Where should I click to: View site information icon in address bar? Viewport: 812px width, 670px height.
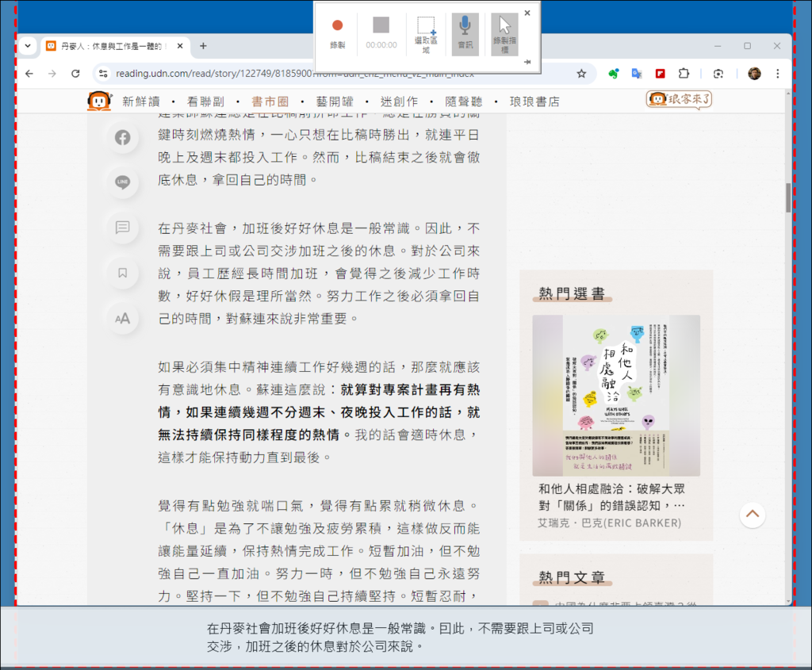[104, 74]
